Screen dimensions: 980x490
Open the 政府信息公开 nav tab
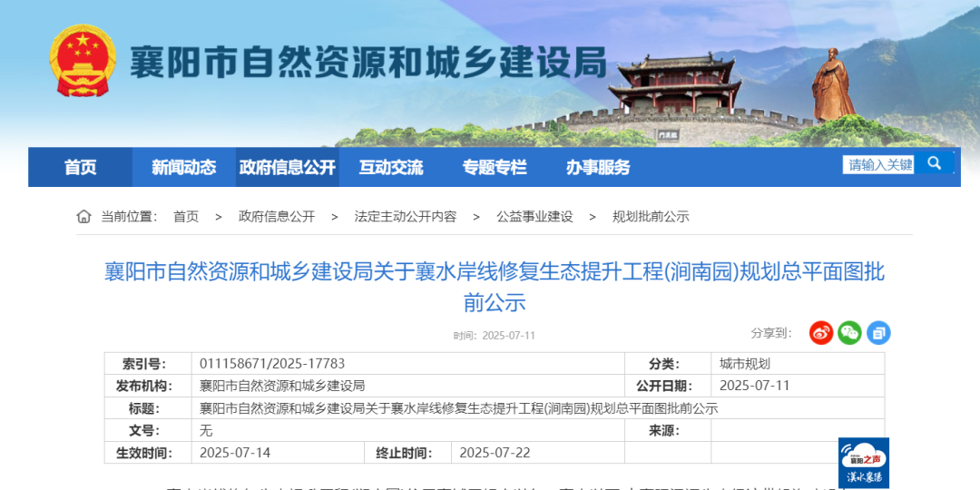pyautogui.click(x=288, y=167)
